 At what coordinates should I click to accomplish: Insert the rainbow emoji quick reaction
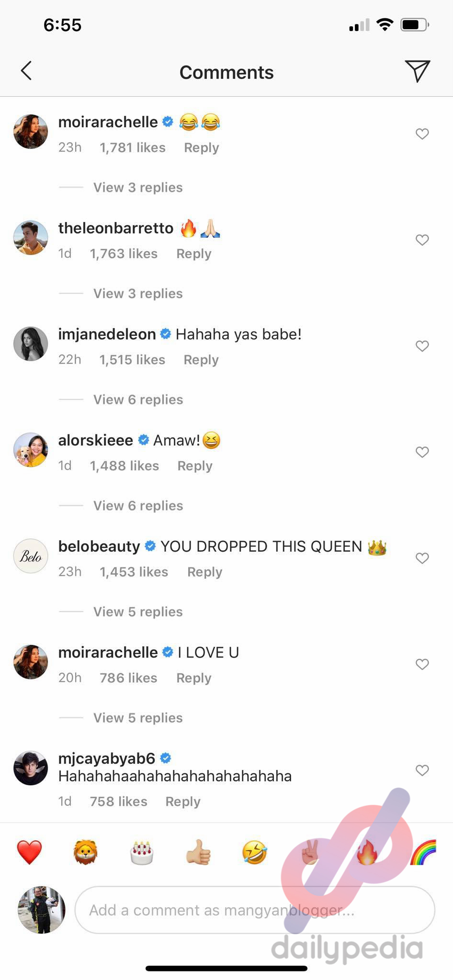coord(423,852)
